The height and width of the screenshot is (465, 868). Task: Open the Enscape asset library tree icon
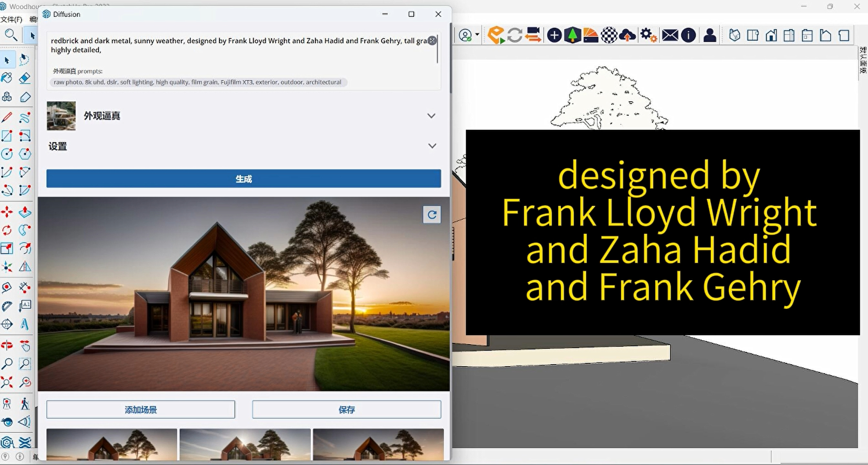[x=573, y=35]
